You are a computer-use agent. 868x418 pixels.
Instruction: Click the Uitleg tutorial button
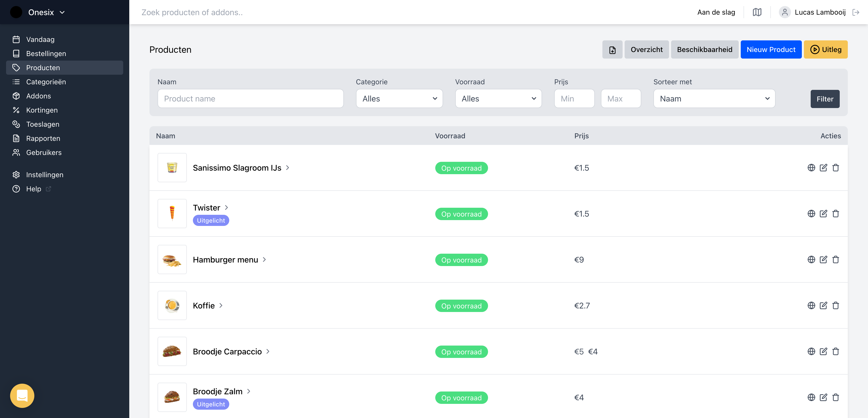click(826, 49)
